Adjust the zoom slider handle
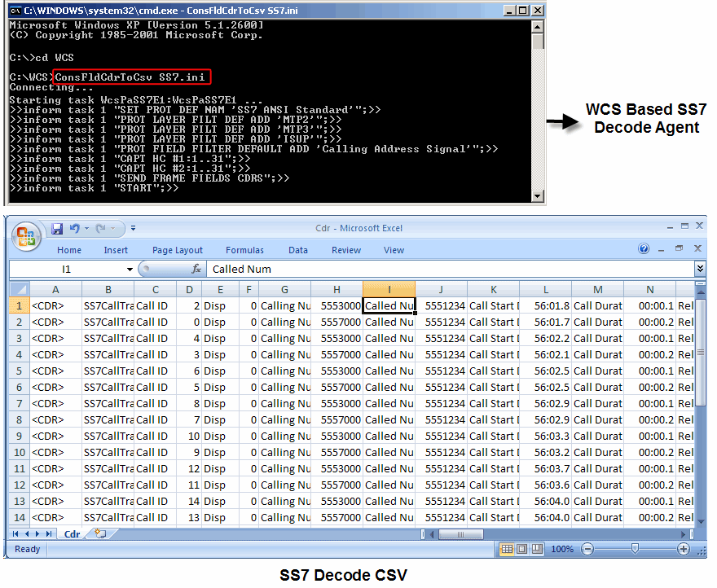This screenshot has height=588, width=717. (x=635, y=549)
